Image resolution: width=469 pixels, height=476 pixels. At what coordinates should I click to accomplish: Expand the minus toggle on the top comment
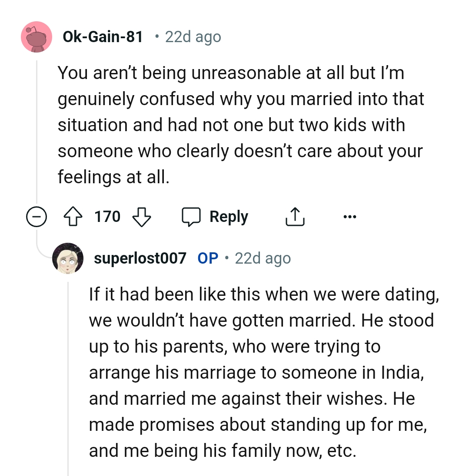click(37, 216)
